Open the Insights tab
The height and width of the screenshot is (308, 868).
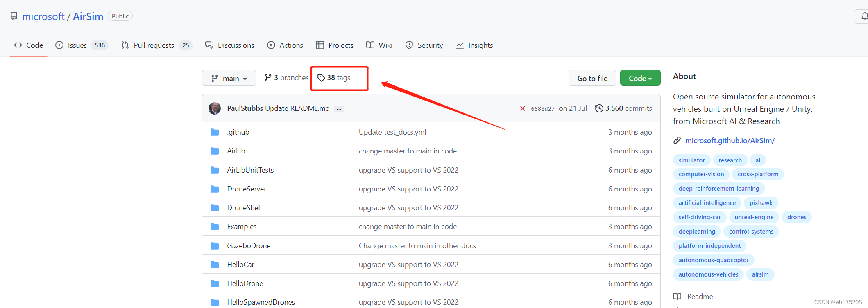point(474,45)
